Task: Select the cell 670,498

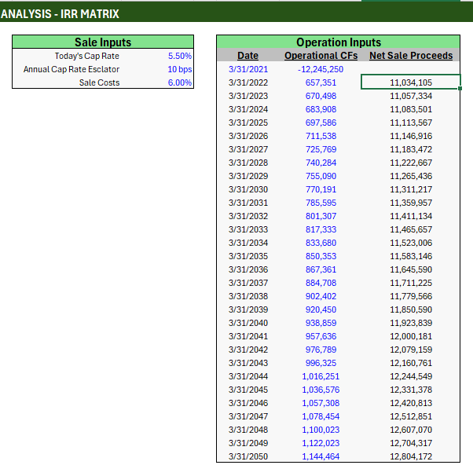Action: [321, 96]
